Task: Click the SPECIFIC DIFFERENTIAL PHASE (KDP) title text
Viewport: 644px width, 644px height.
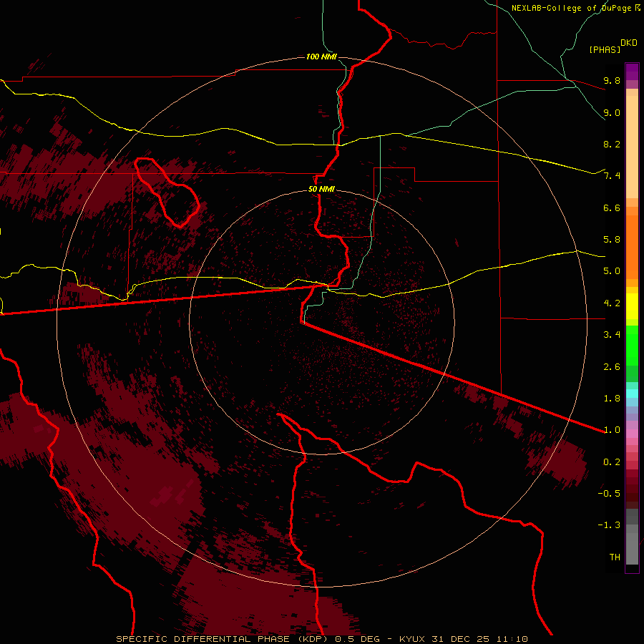Action: [x=221, y=639]
